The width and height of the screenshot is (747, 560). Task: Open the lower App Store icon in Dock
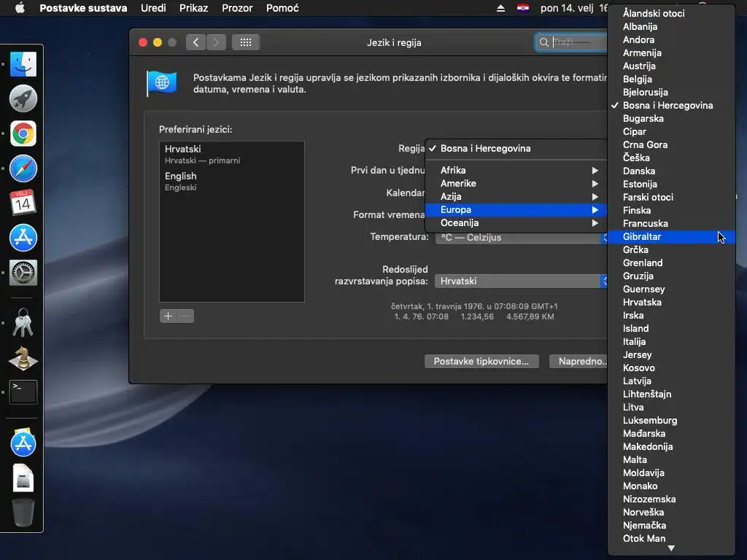click(x=23, y=443)
